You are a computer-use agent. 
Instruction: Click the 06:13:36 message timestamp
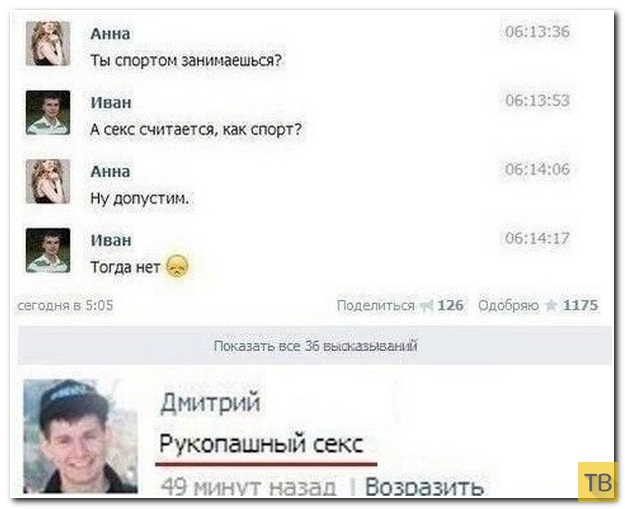(x=537, y=31)
